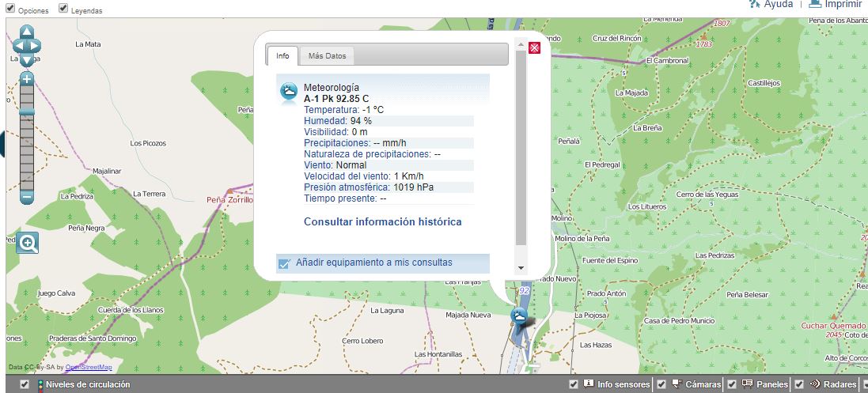This screenshot has width=868, height=393.
Task: Toggle Añadir equipamiento a mis consultas checkbox
Action: 285,263
